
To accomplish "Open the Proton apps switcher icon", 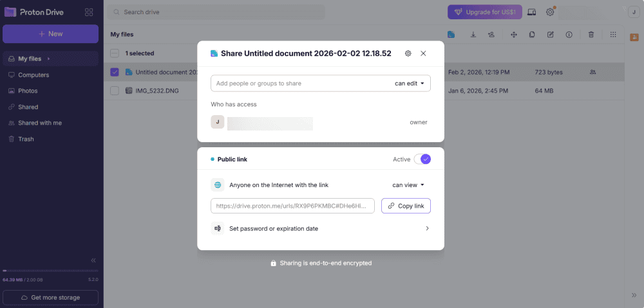I will [89, 12].
